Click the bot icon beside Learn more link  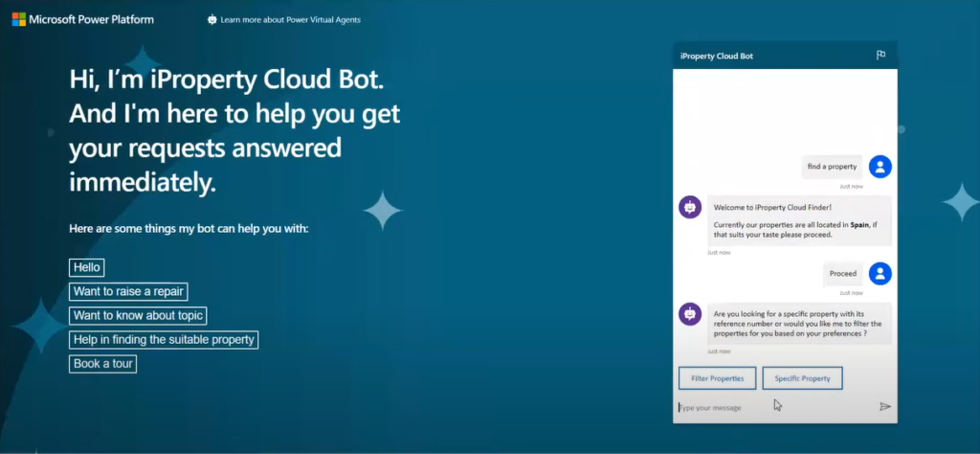(x=212, y=19)
